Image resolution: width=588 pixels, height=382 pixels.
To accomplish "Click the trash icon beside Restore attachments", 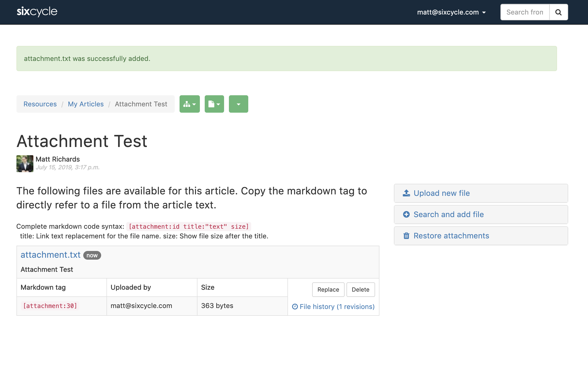I will coord(407,235).
